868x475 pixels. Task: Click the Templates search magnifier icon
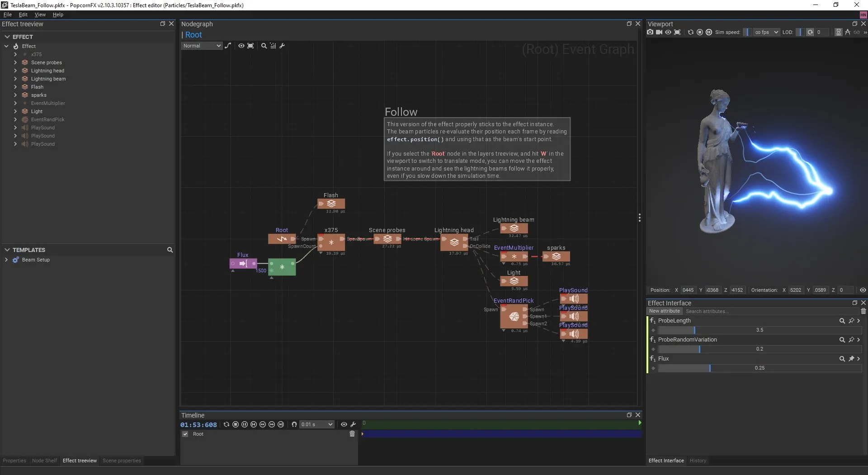tap(170, 250)
